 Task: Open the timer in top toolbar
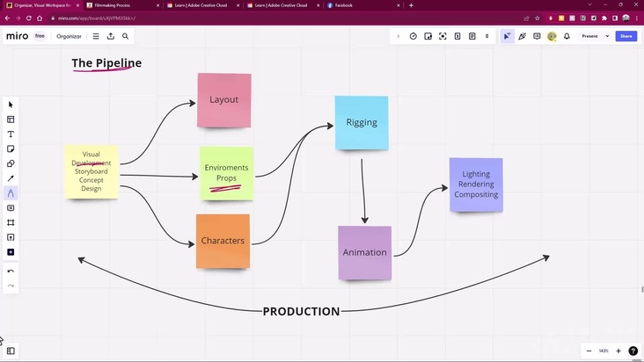tap(413, 36)
